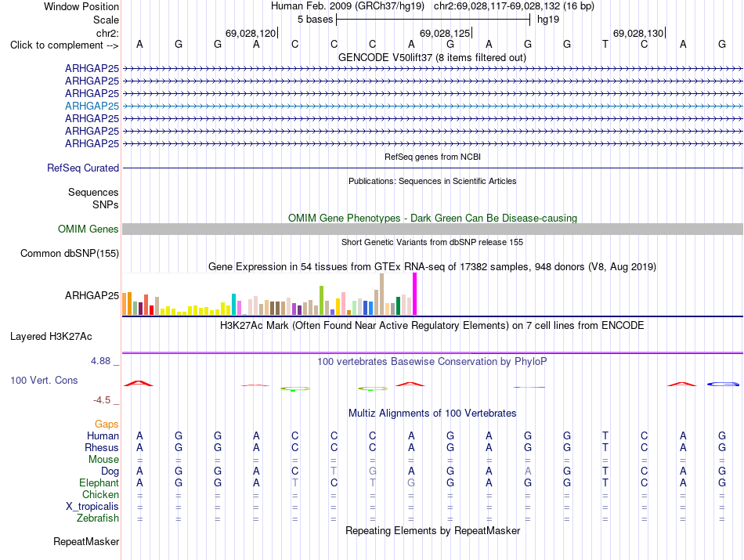Screen dimensions: 744x560
Task: Click the faded G mismatch in the Elephant row
Action: pos(411,482)
